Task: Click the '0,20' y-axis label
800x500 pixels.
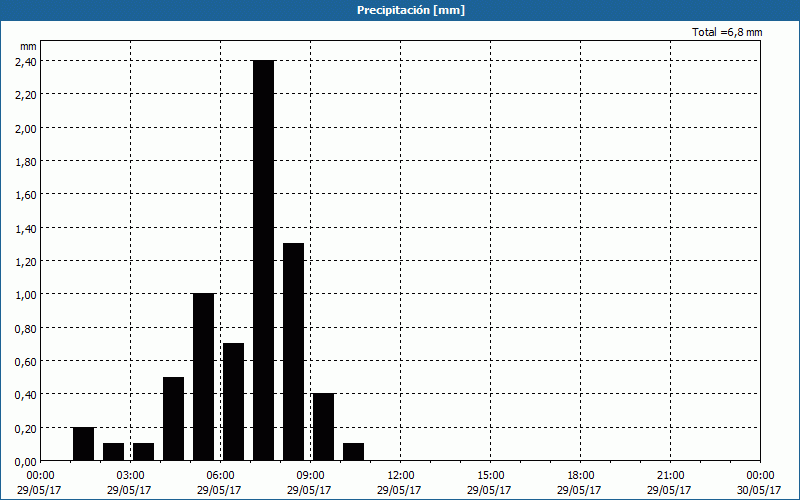Action: [x=26, y=429]
